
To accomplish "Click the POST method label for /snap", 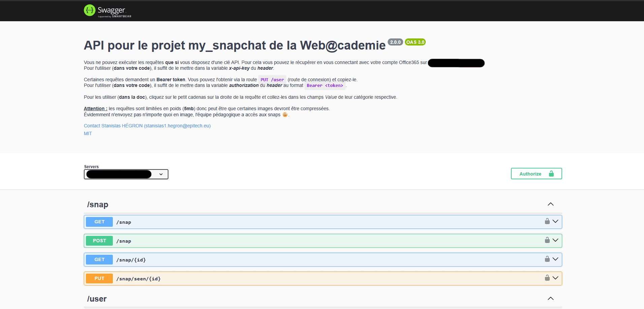I will point(99,241).
